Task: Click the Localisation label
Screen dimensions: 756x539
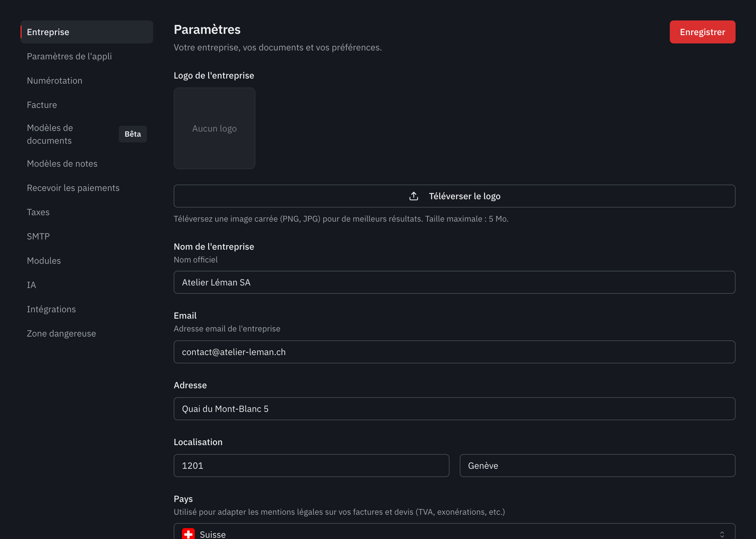Action: tap(198, 442)
